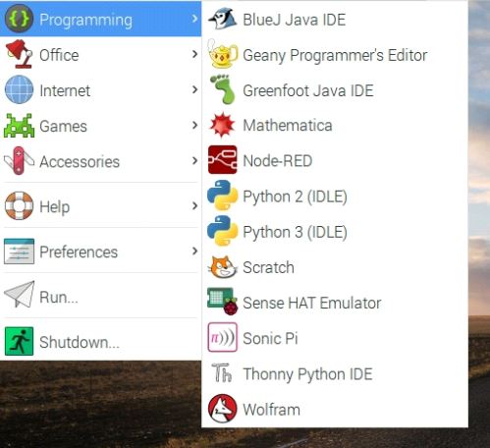The width and height of the screenshot is (490, 448).
Task: Click the Accessories pocket knife icon
Action: tap(19, 161)
